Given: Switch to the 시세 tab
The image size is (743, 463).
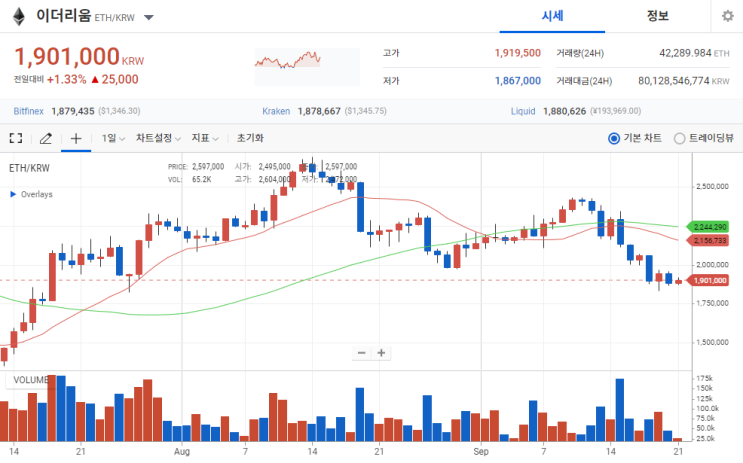Looking at the screenshot, I should coord(552,16).
